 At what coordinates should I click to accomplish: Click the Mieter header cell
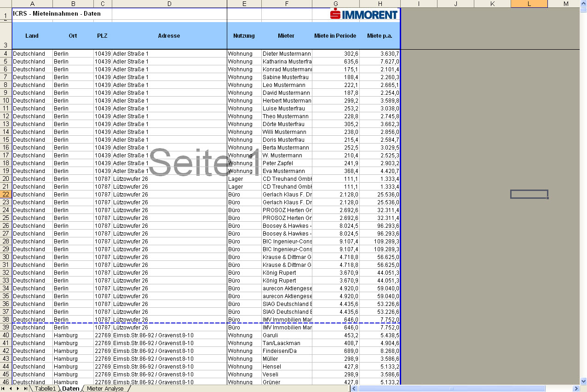pos(287,36)
